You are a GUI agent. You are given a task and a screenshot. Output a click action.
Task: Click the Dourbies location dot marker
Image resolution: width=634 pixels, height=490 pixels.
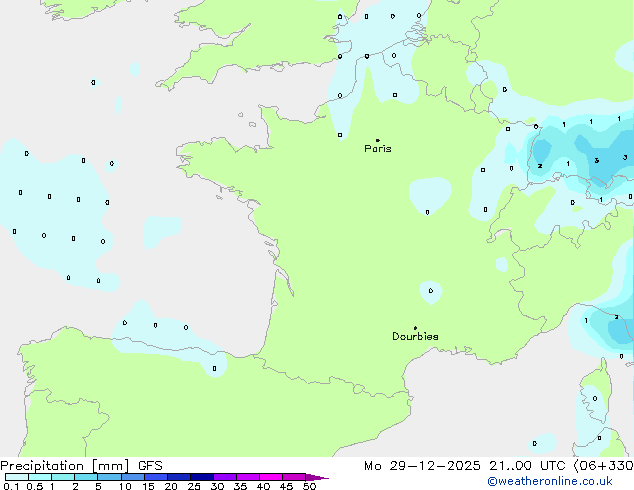pyautogui.click(x=415, y=328)
